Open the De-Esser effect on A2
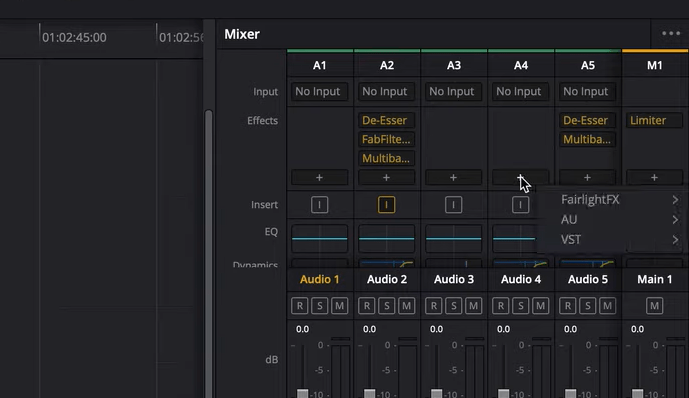 [x=386, y=120]
